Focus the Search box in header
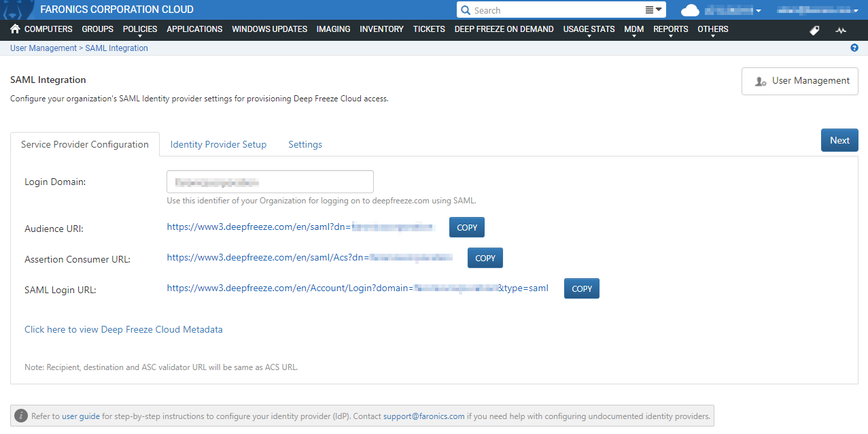This screenshot has height=434, width=868. [557, 10]
